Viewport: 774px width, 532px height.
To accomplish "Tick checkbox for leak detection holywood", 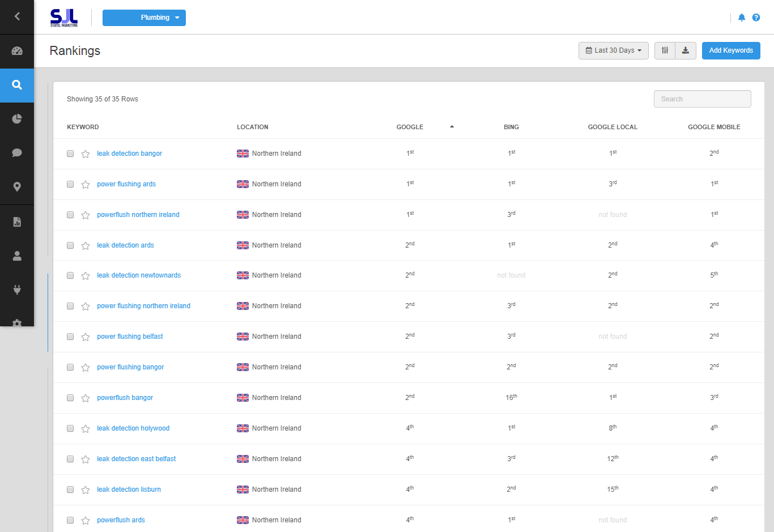I will point(70,428).
